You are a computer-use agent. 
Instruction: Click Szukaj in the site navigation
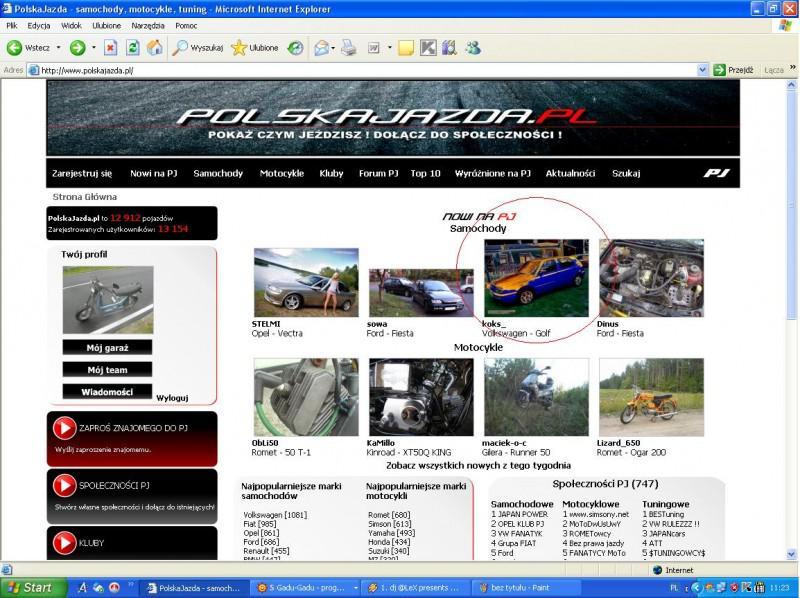626,173
